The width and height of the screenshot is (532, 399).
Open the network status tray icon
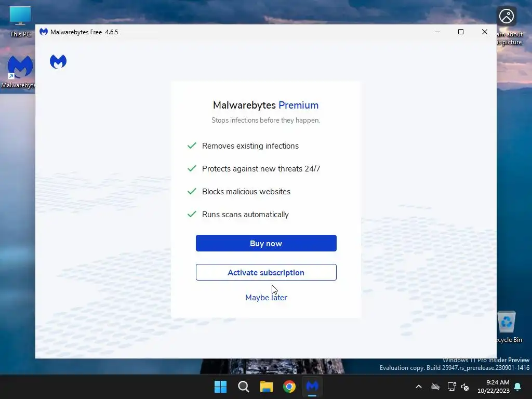(451, 387)
